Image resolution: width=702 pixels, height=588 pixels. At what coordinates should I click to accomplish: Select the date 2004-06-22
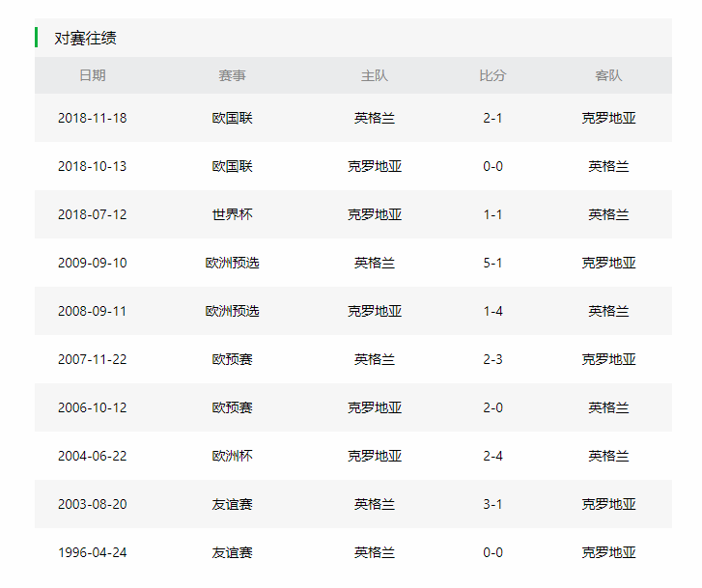(93, 456)
